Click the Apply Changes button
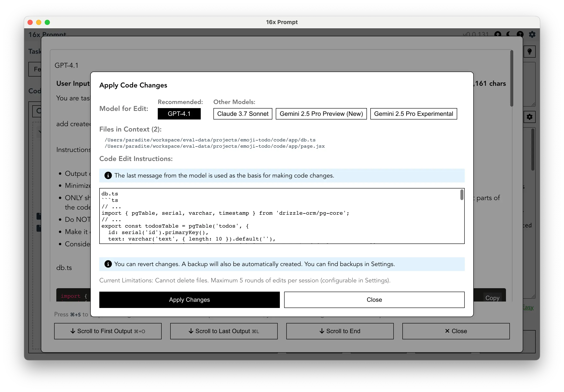Screen dimensions: 564x392 tap(189, 300)
